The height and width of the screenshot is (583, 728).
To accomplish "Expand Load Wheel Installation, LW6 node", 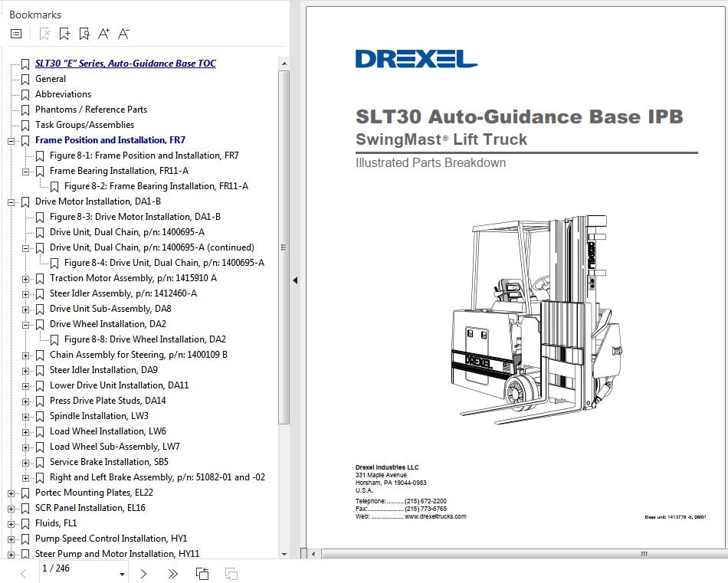I will [x=25, y=431].
